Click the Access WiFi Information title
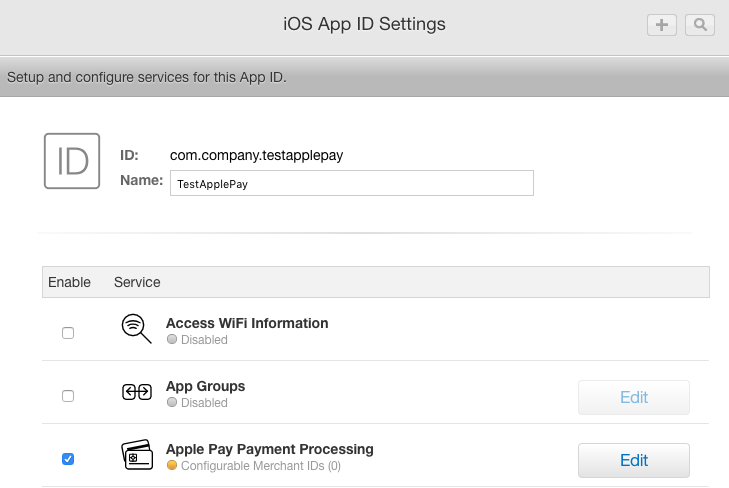This screenshot has height=488, width=729. pos(247,323)
